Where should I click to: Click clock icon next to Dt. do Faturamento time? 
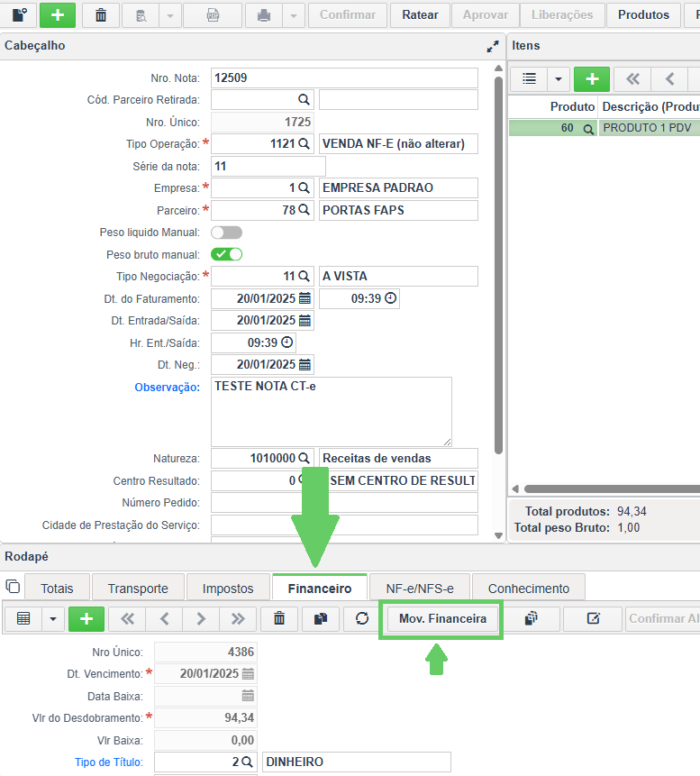pyautogui.click(x=390, y=298)
